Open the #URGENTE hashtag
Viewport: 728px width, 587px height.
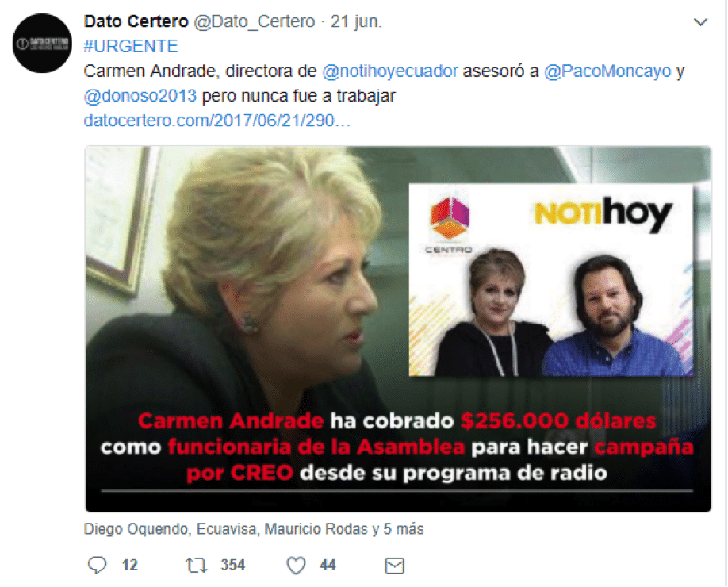(x=131, y=47)
